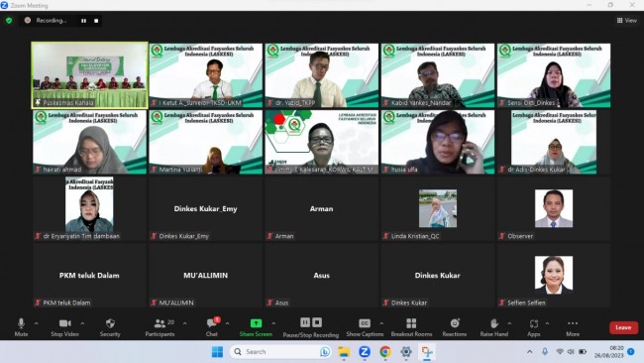Pause the recording in top bar
Screen dimensions: 644x363
coord(84,21)
